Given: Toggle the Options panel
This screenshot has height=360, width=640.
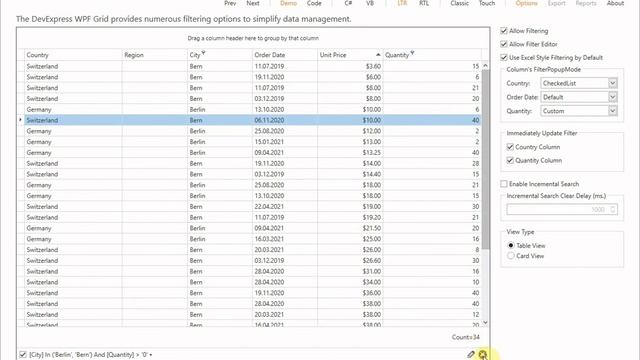Looking at the screenshot, I should pyautogui.click(x=526, y=3).
